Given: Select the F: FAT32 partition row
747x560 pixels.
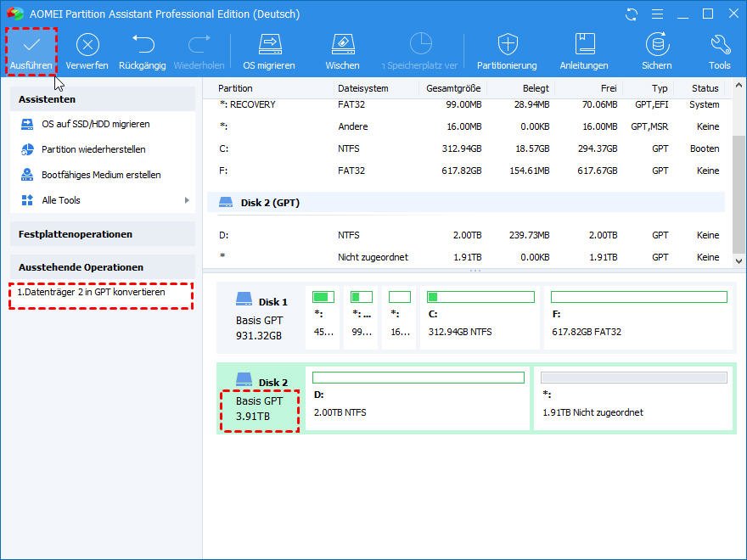Looking at the screenshot, I should [466, 171].
